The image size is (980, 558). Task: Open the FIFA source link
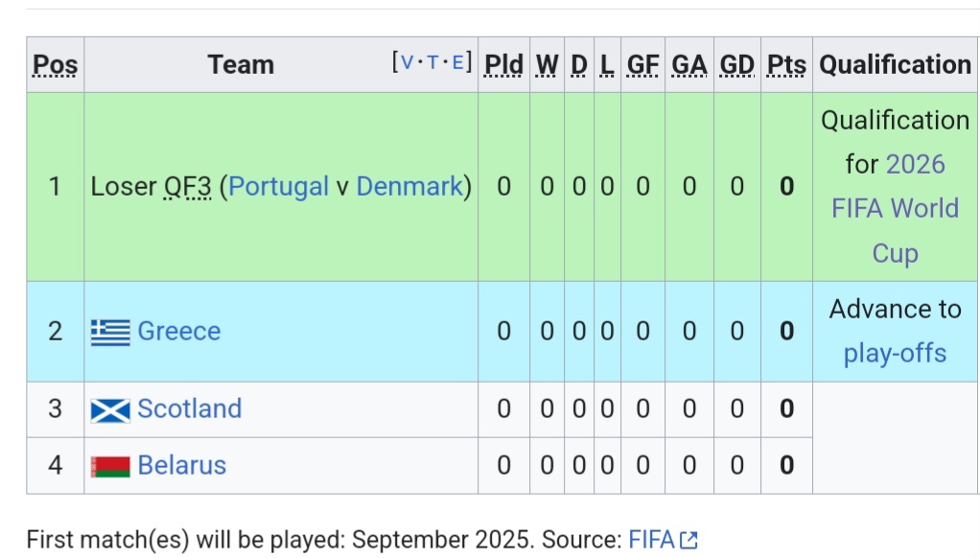coord(651,540)
